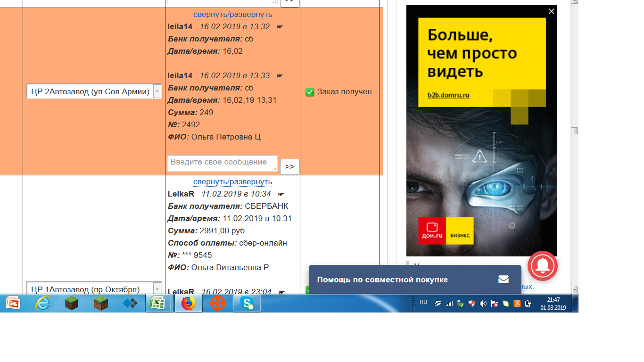Open Помощь по совместной покупке panel
The width and height of the screenshot is (644, 362).
(x=415, y=280)
